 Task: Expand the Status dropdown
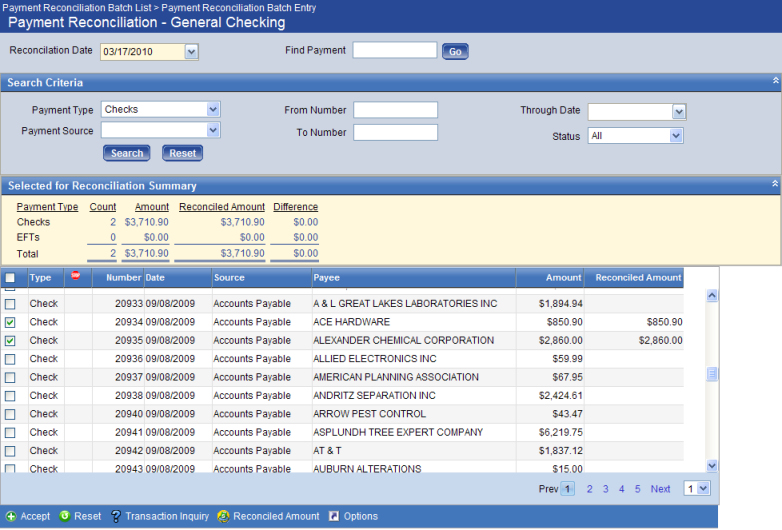[676, 136]
